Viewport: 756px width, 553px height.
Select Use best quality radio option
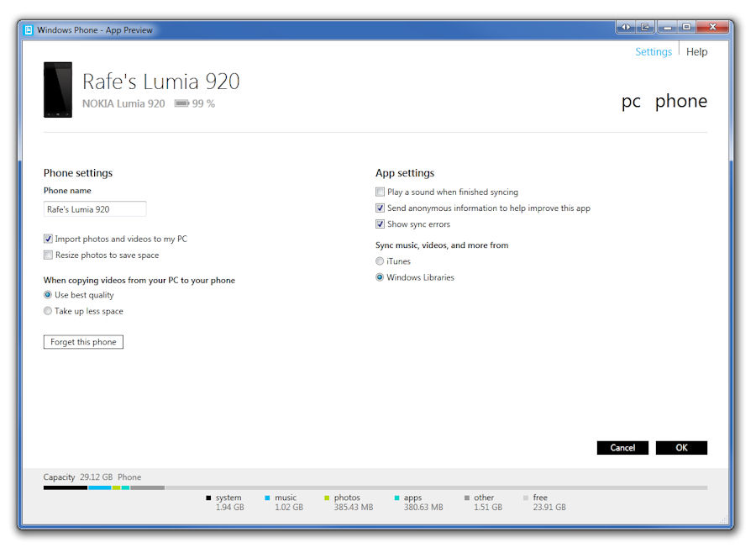tap(48, 295)
